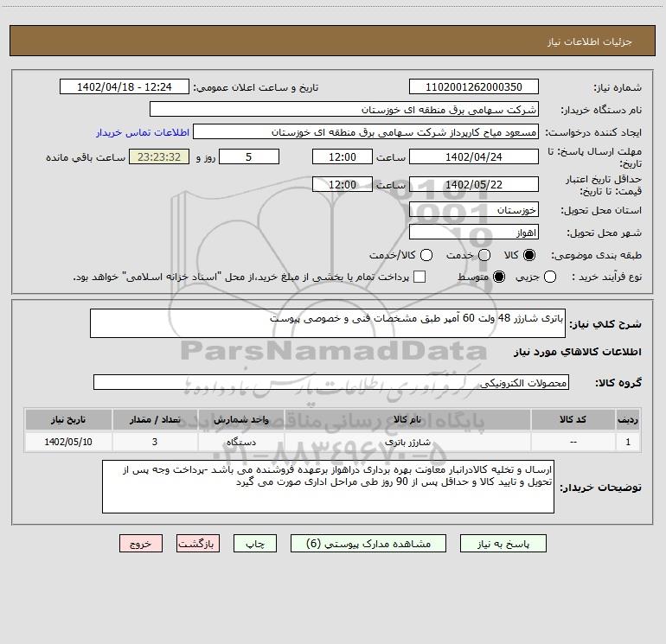666x644 pixels.
Task: Click the need number field 1102001262000350
Action: point(474,87)
